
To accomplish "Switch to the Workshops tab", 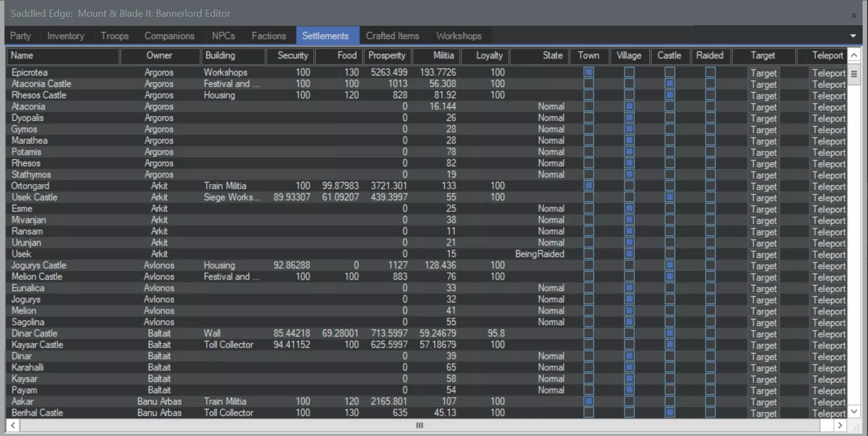I will (459, 36).
